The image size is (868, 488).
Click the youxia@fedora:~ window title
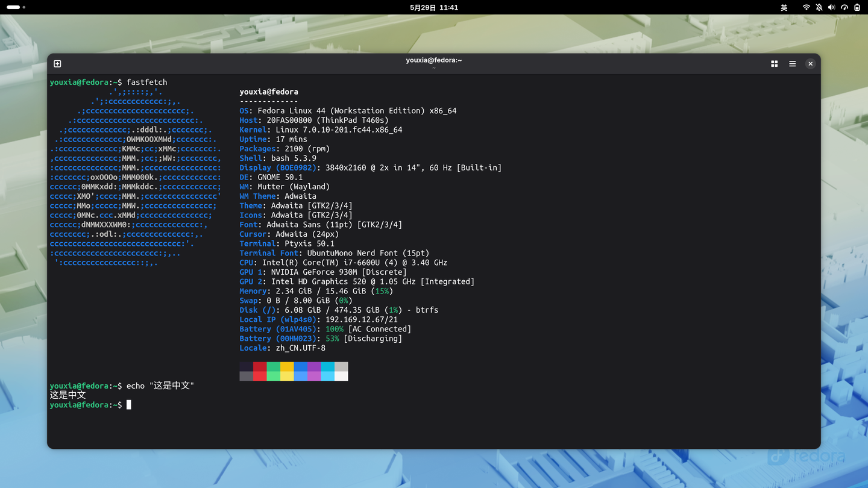[434, 60]
